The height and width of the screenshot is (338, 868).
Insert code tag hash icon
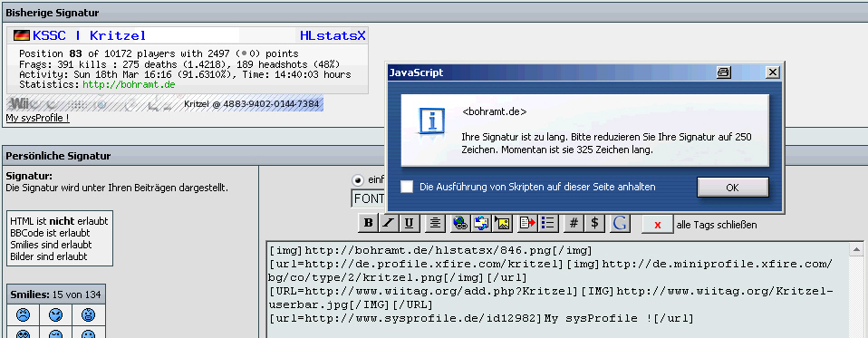point(574,223)
